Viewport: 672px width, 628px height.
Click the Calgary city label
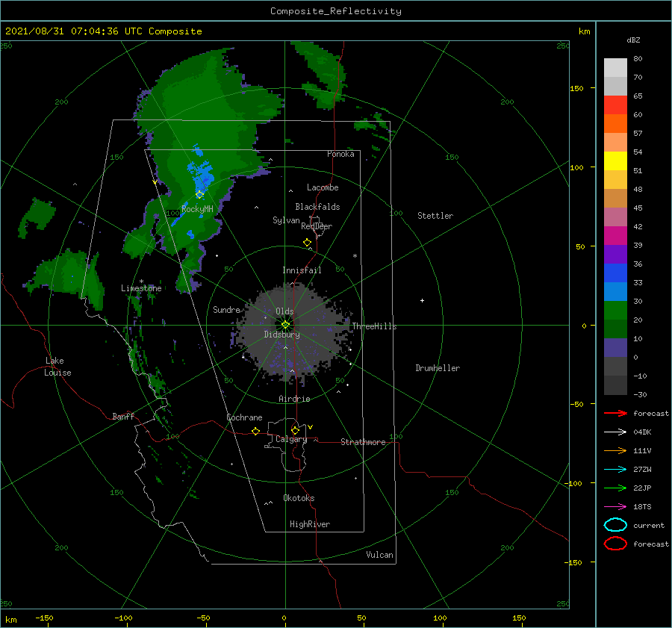pos(291,439)
